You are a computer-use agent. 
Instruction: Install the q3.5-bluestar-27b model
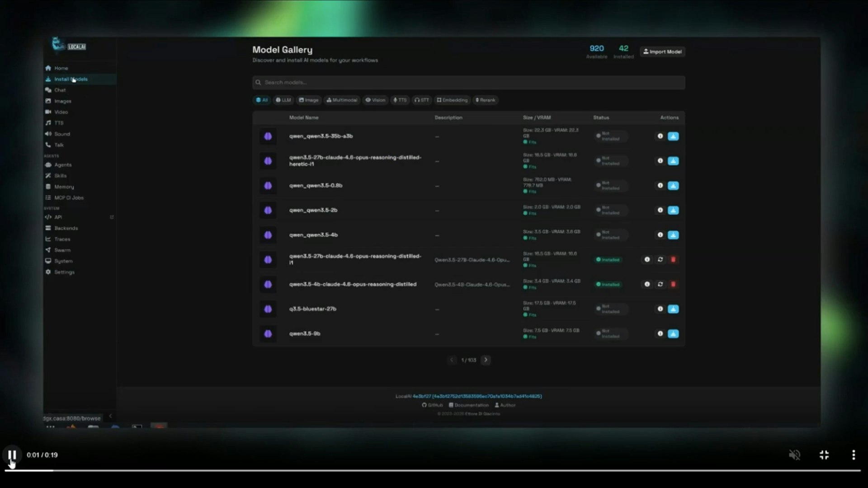[x=673, y=309]
